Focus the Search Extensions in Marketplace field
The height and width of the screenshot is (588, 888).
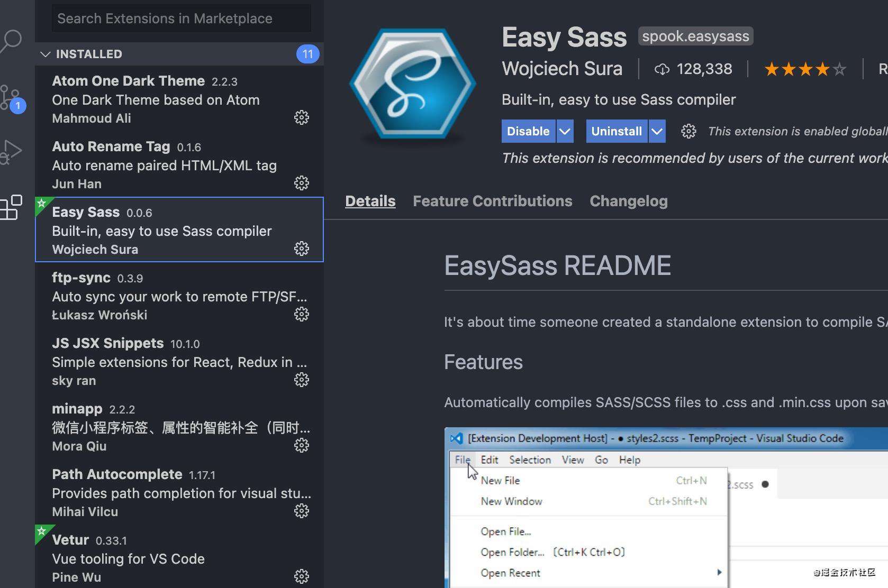182,19
